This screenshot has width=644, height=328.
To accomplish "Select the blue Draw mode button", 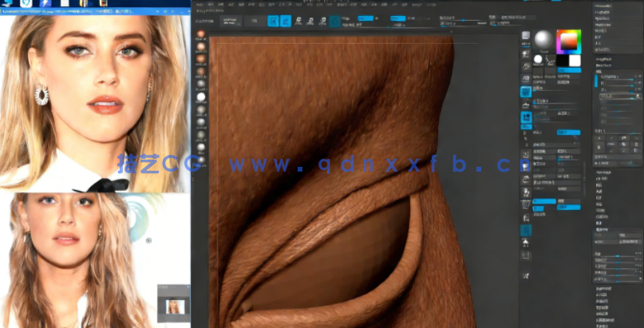I will (286, 22).
